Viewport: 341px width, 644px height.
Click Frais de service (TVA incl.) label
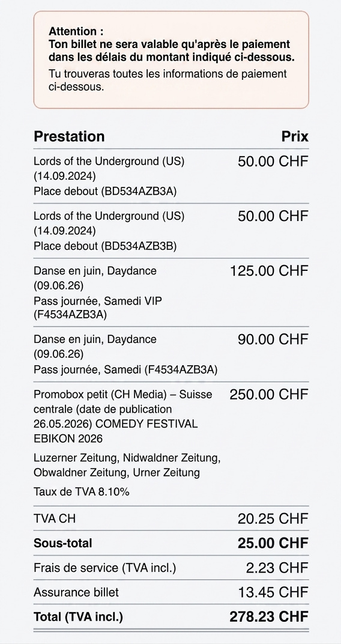pyautogui.click(x=104, y=568)
